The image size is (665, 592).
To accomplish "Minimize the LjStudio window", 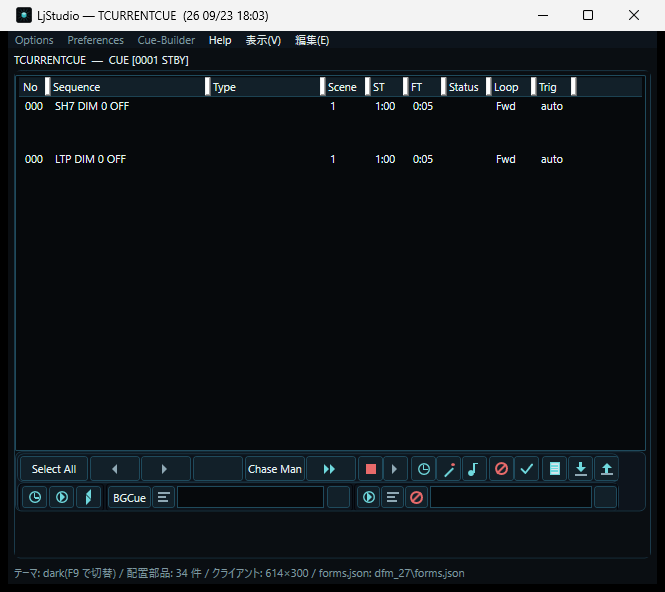I will point(543,15).
